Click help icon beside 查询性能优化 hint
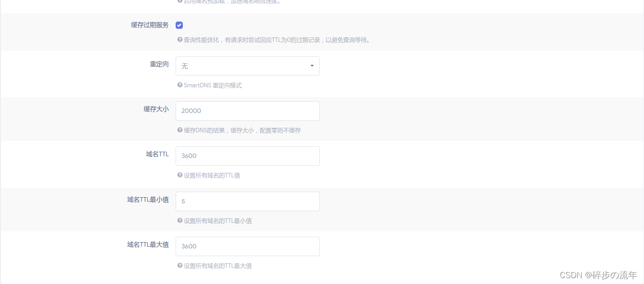644x284 pixels. point(180,40)
